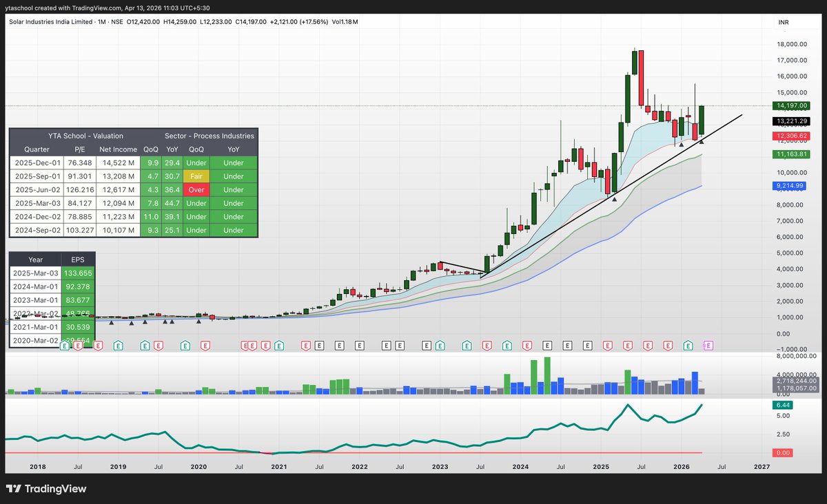Click the 2024-Sep-02 quarter cell
This screenshot has width=827, height=504.
[37, 230]
